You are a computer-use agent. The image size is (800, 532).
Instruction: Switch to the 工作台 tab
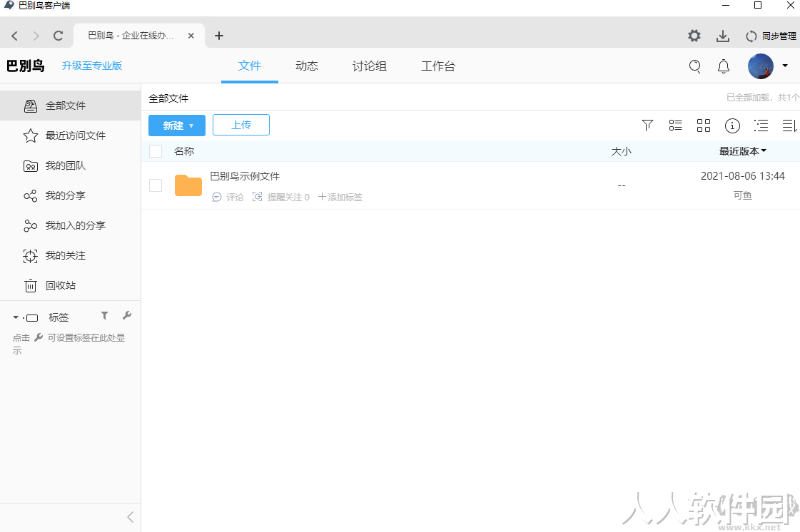click(x=438, y=66)
